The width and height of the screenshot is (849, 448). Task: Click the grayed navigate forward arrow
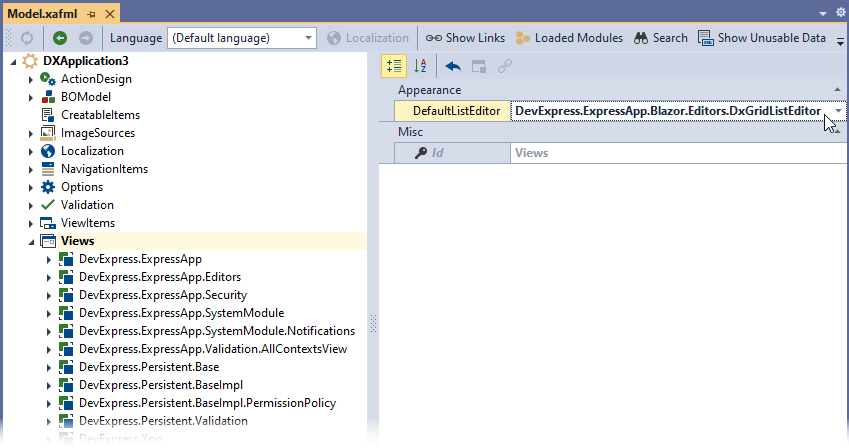[x=86, y=38]
